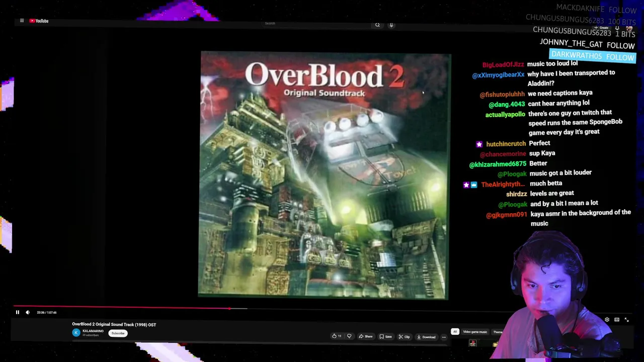Save the video to a playlist
The image size is (644, 362).
(386, 336)
